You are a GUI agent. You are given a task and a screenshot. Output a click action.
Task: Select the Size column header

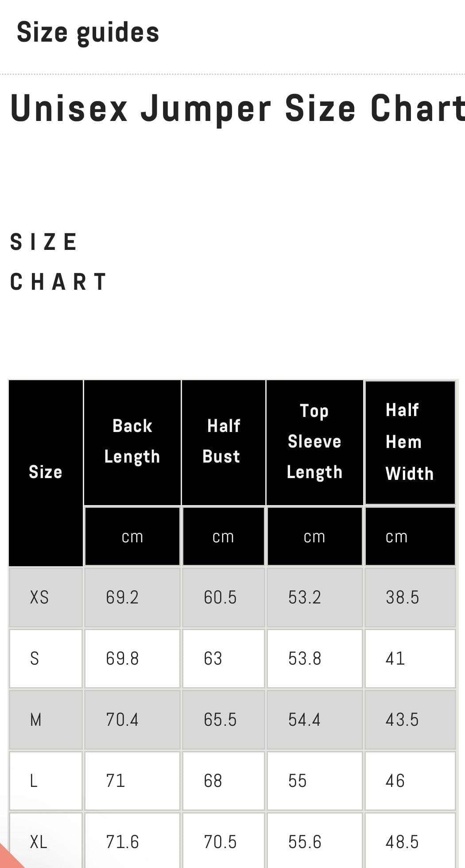46,472
